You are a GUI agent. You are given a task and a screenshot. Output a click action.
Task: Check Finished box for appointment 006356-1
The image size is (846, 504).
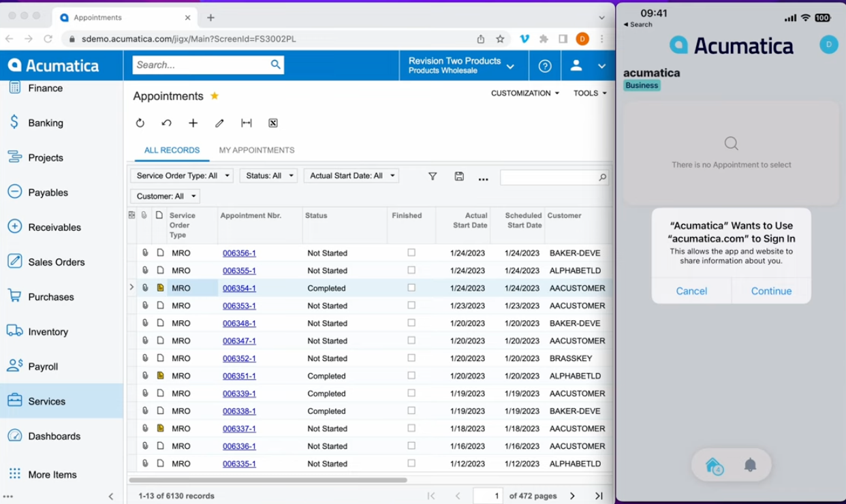click(x=411, y=253)
